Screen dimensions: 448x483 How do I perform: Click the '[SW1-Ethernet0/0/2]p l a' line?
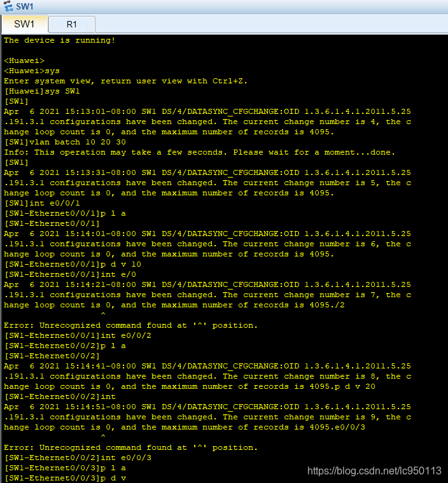click(x=65, y=346)
